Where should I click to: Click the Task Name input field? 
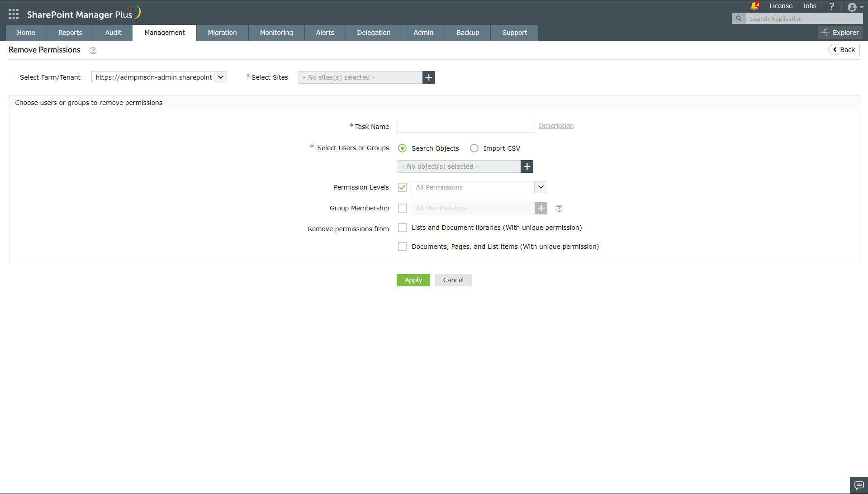tap(465, 127)
